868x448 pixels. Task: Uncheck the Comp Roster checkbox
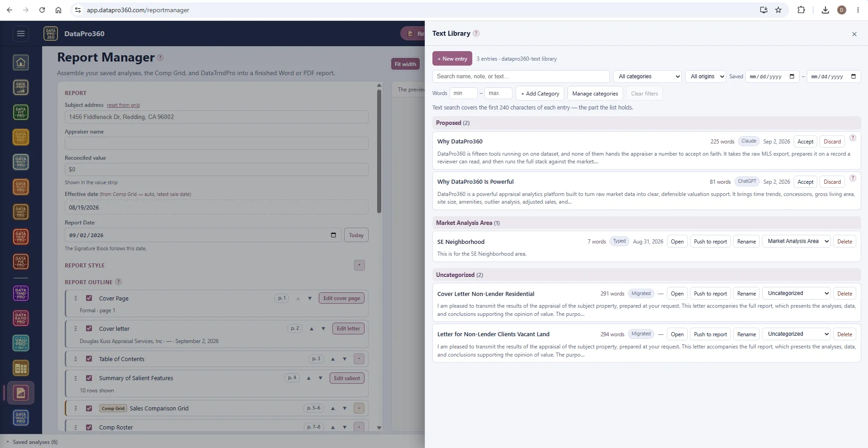tap(89, 427)
